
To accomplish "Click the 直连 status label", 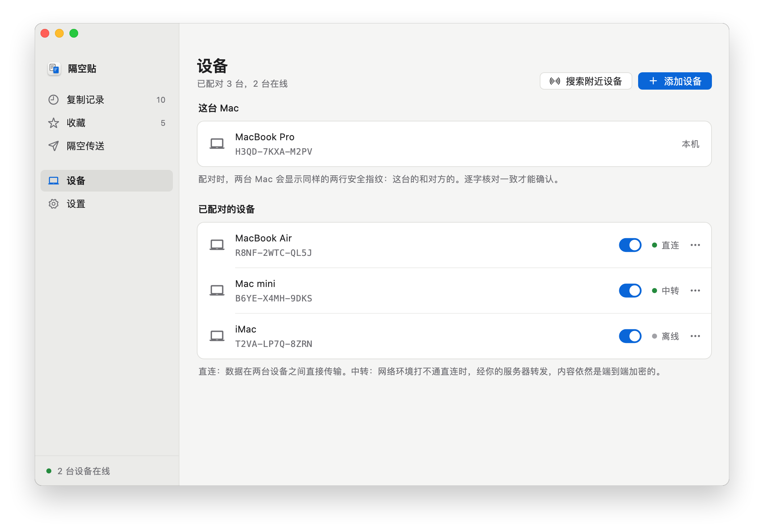I will click(670, 245).
